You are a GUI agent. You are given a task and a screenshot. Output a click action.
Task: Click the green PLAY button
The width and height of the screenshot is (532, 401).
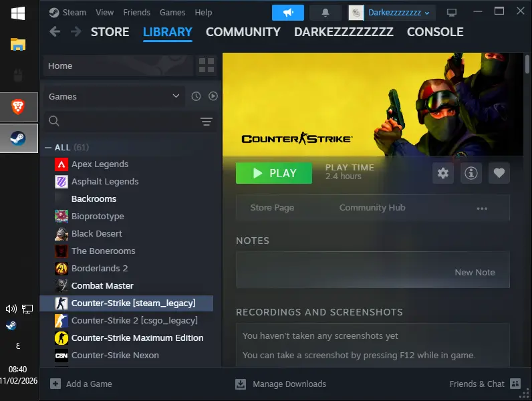click(274, 173)
